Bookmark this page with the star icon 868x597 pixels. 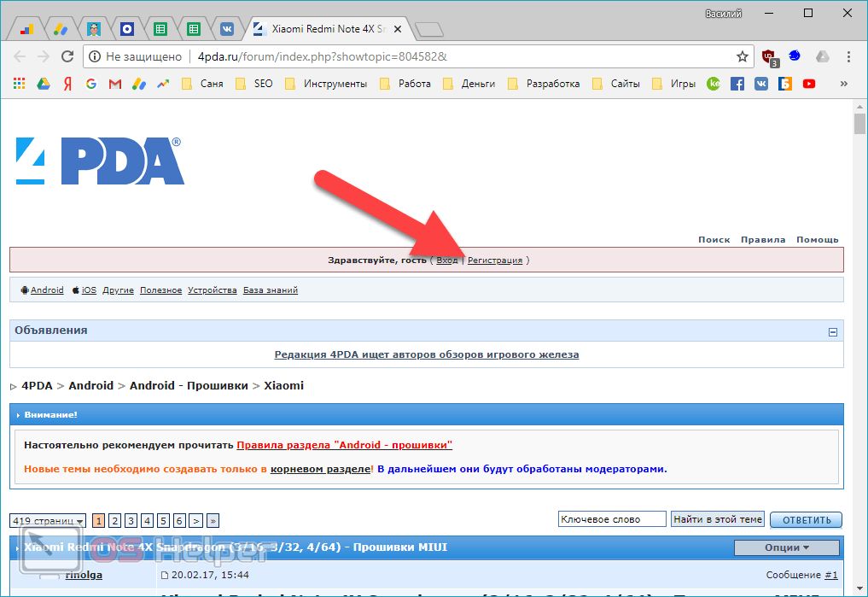(743, 56)
